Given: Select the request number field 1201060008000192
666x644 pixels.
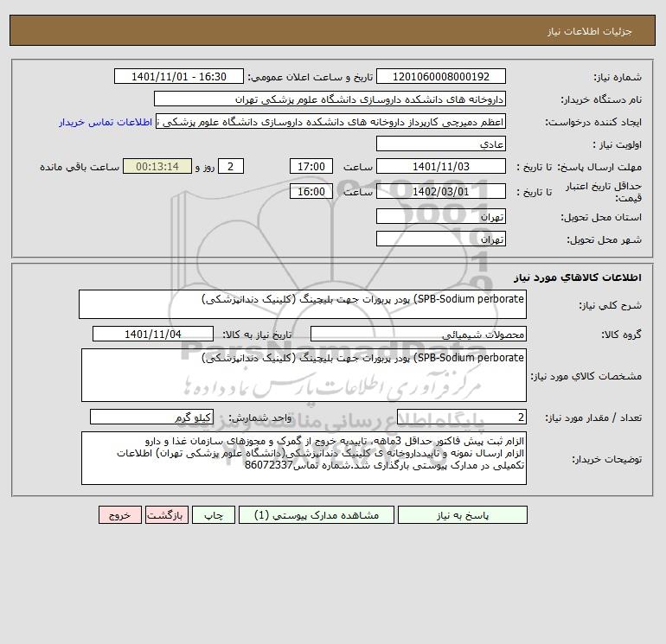Looking at the screenshot, I should (x=441, y=76).
